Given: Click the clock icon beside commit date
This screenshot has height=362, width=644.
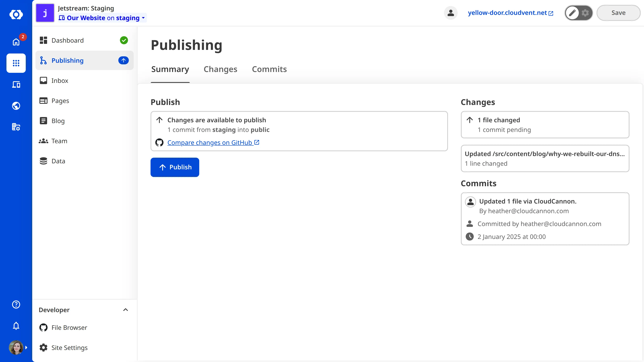Looking at the screenshot, I should (470, 236).
